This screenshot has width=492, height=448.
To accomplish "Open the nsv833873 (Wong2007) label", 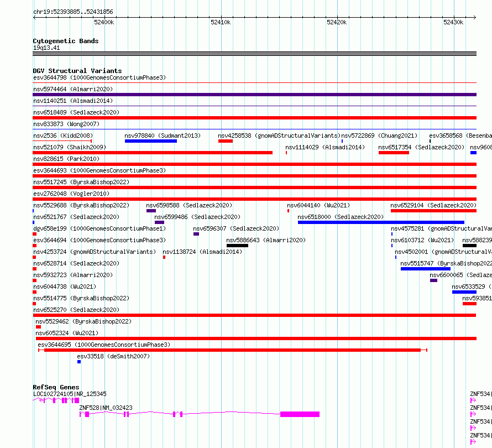I will pyautogui.click(x=66, y=124).
